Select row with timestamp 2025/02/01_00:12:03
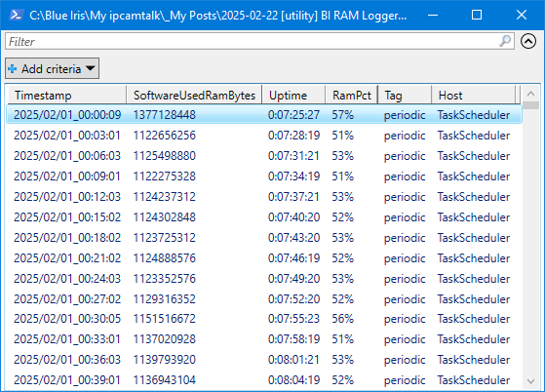The width and height of the screenshot is (545, 392). 264,197
